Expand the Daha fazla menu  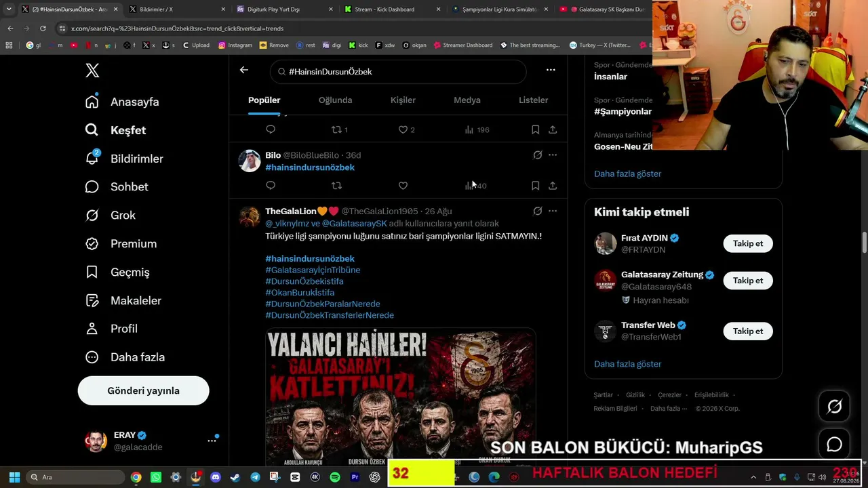(125, 357)
